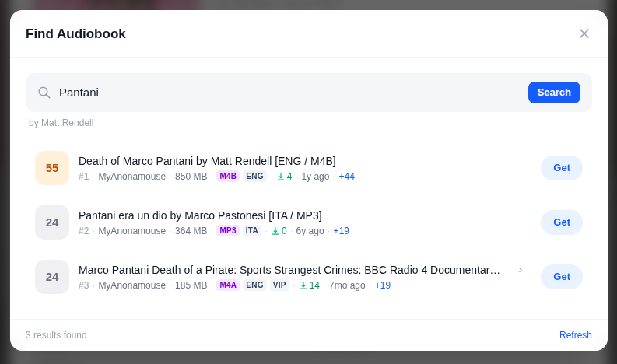Viewport: 617px width, 364px height.
Task: Click the blue Search button
Action: (554, 93)
